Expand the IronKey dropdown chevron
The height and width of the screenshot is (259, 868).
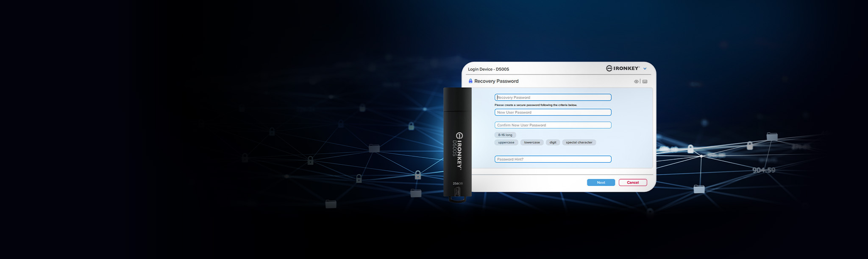(x=645, y=69)
